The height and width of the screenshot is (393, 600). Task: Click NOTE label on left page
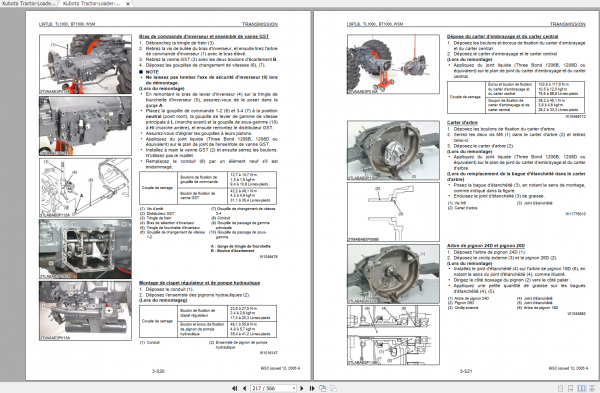152,72
